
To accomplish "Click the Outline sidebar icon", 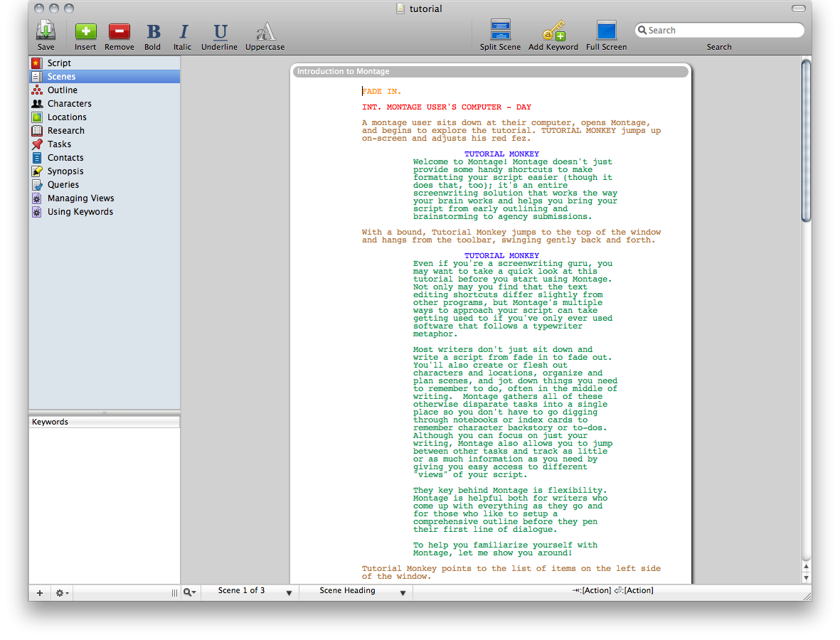I will click(x=37, y=90).
